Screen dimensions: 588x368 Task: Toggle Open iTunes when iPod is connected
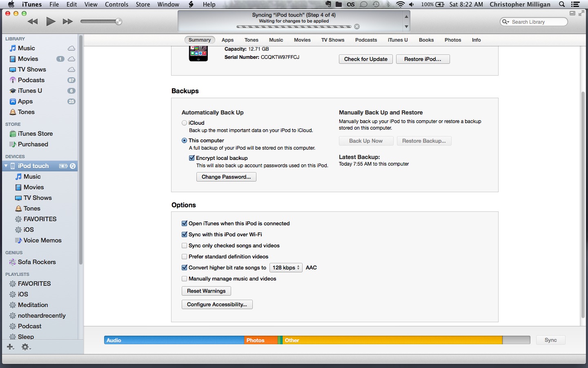click(184, 223)
